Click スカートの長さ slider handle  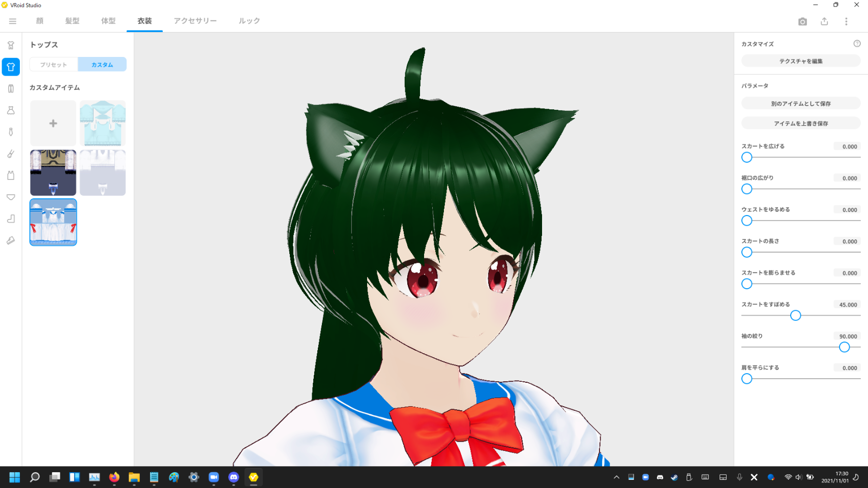click(x=746, y=253)
